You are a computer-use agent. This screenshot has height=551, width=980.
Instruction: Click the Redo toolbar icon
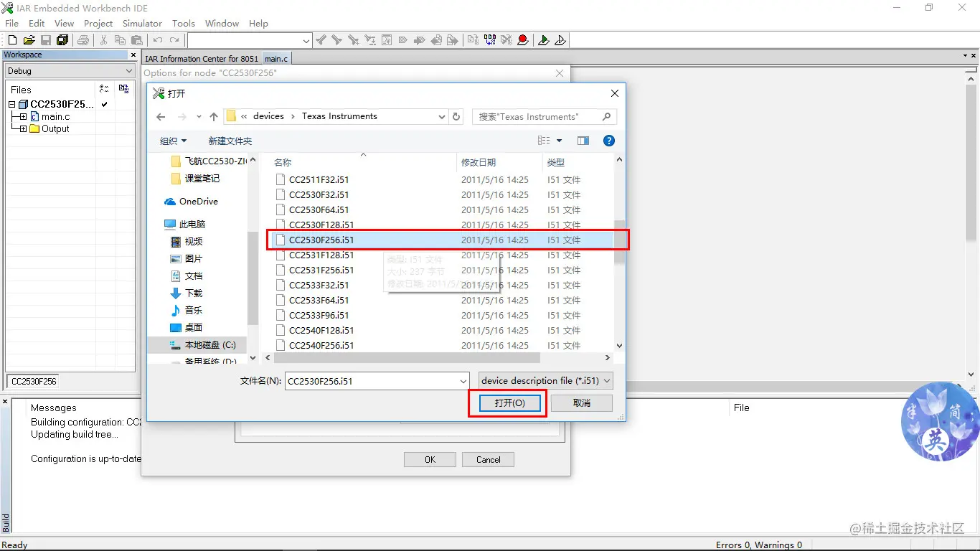174,40
